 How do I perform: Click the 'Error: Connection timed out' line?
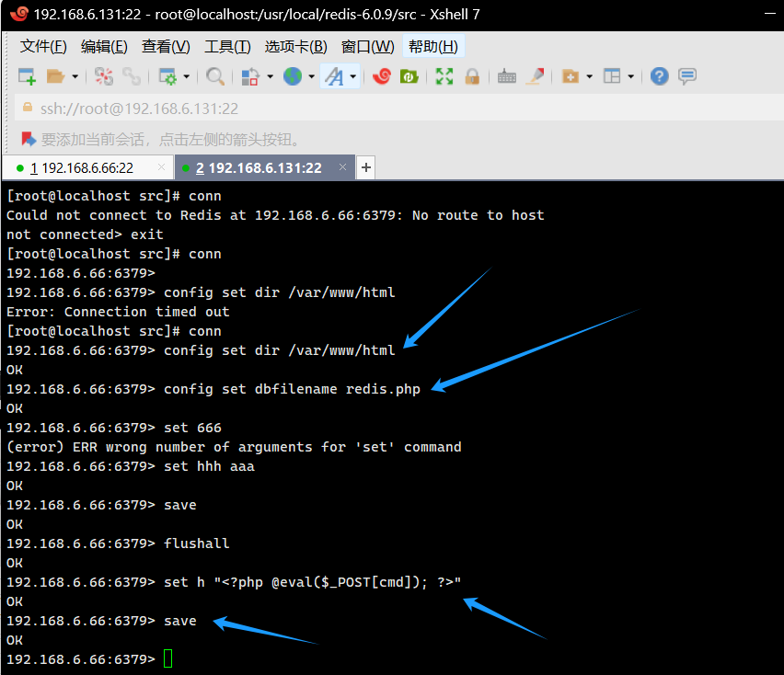click(118, 312)
